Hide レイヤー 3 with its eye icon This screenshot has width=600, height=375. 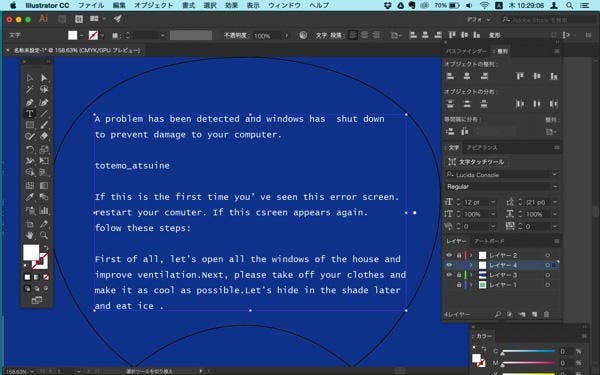449,275
